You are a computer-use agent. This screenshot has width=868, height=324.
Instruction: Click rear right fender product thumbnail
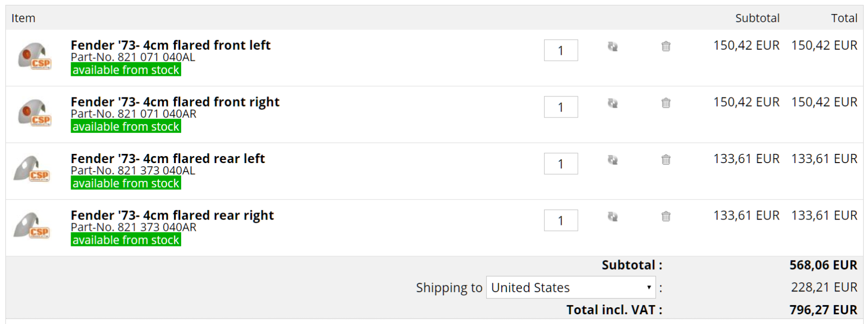pos(32,226)
